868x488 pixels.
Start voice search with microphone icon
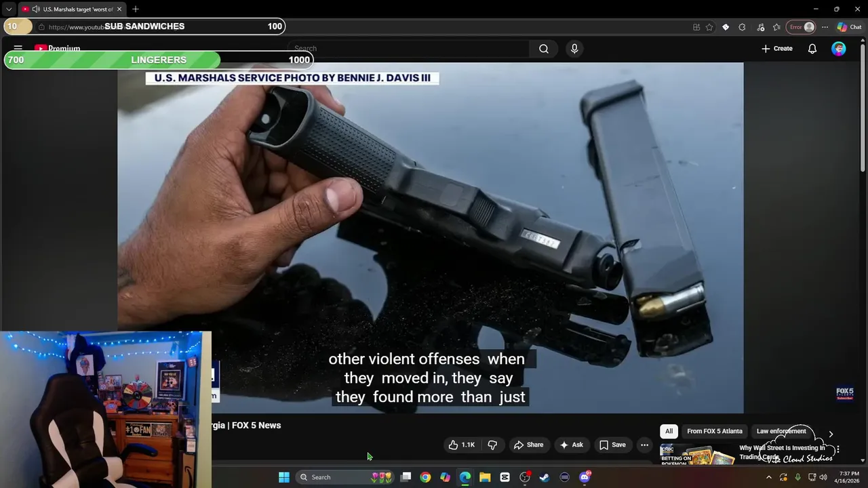(x=574, y=49)
